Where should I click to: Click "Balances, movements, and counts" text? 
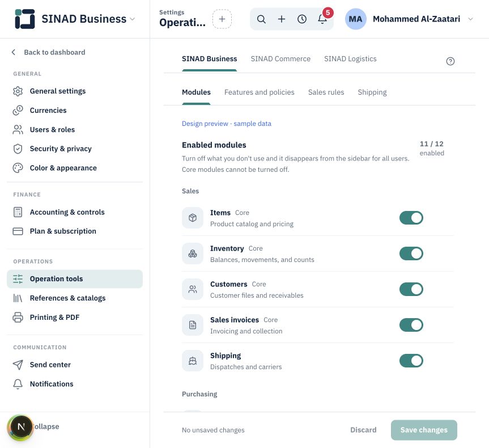(x=262, y=260)
